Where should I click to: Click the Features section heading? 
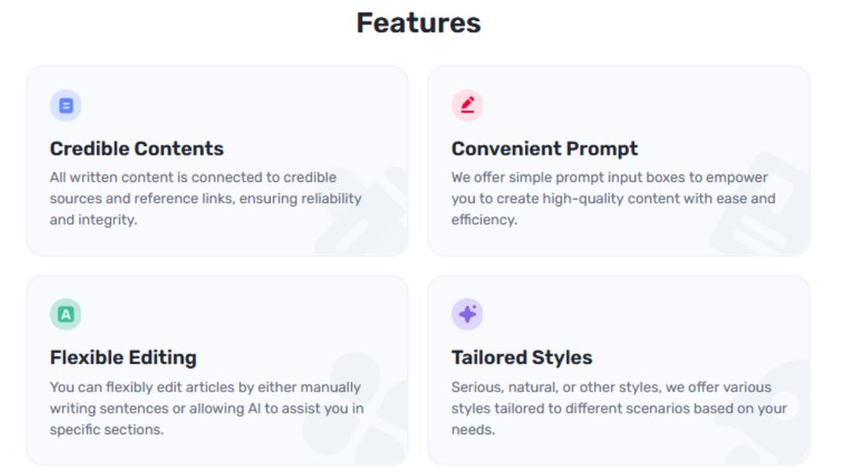point(418,23)
